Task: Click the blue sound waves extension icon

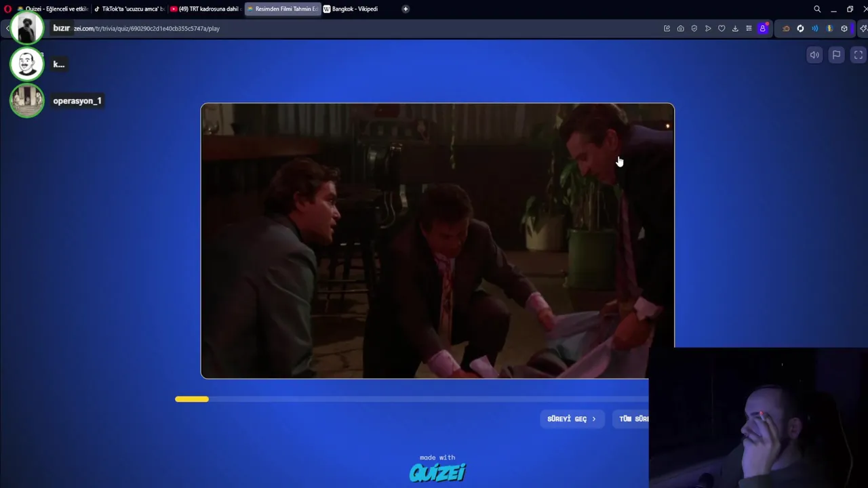Action: point(814,28)
